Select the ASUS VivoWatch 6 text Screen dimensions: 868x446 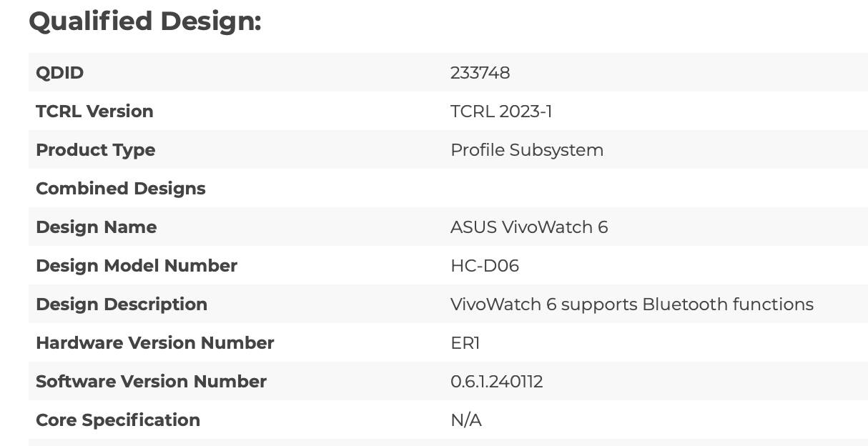529,227
